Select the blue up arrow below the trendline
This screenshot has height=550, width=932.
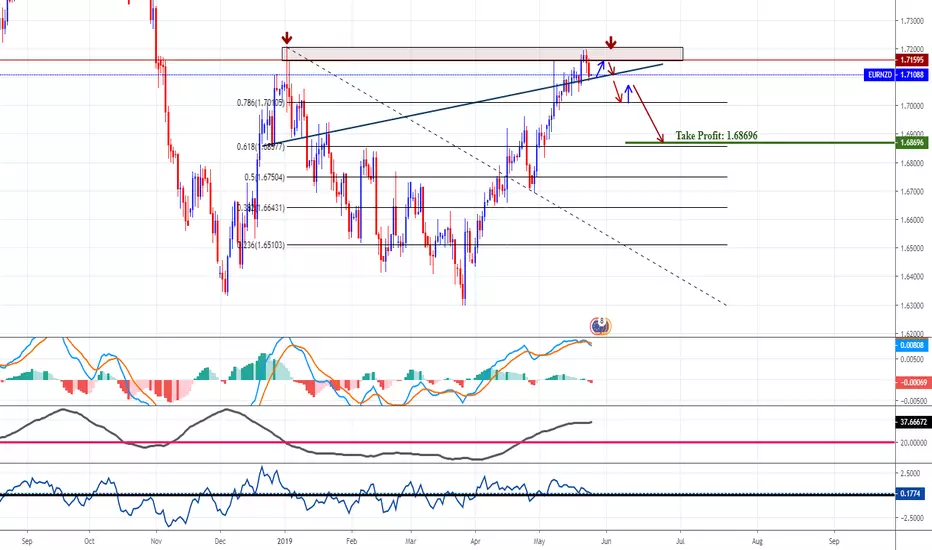[628, 94]
